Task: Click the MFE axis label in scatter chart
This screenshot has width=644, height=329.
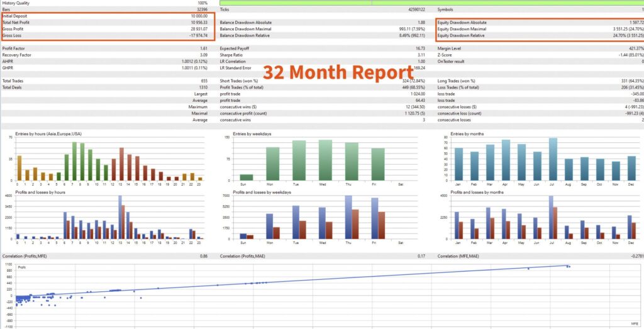Action: (x=635, y=324)
